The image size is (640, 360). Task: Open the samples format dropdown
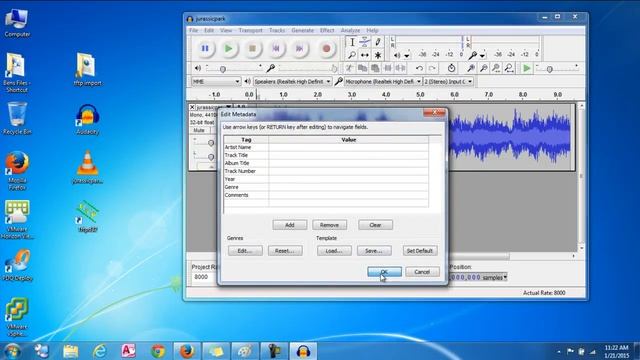(x=505, y=277)
